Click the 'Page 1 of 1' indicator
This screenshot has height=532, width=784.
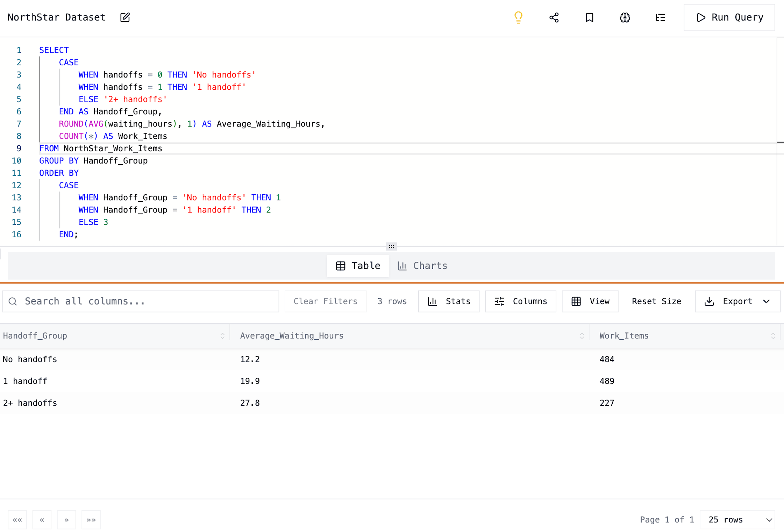pyautogui.click(x=667, y=520)
